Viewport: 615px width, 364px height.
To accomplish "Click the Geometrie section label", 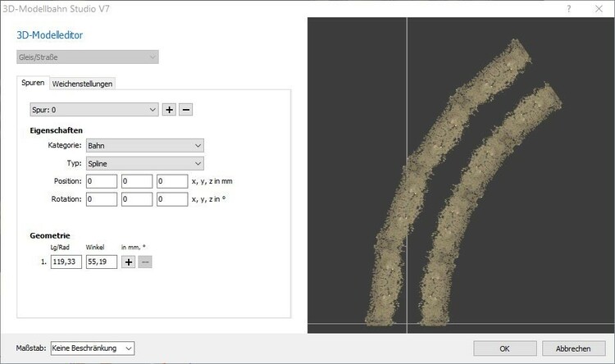I will (x=50, y=236).
